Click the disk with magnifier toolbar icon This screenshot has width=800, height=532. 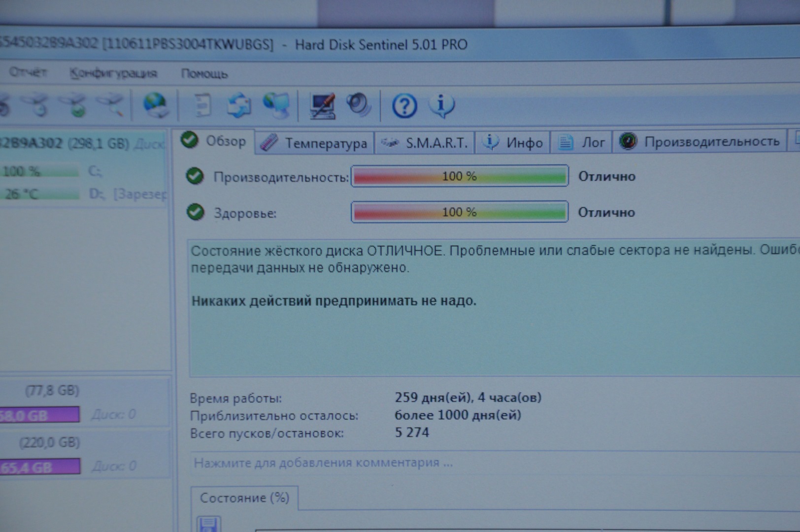tap(111, 104)
